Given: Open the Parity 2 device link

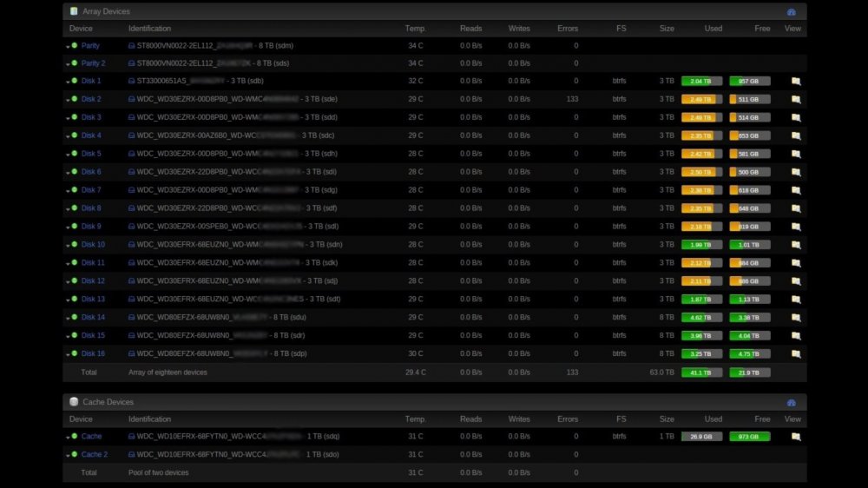Looking at the screenshot, I should click(93, 63).
